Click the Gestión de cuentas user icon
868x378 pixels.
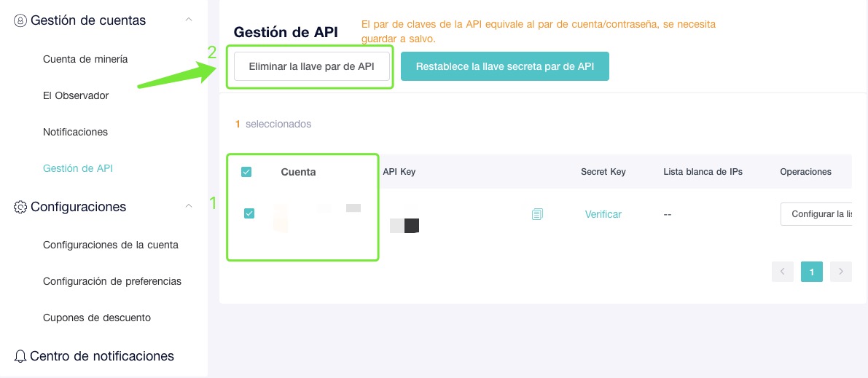pyautogui.click(x=20, y=20)
